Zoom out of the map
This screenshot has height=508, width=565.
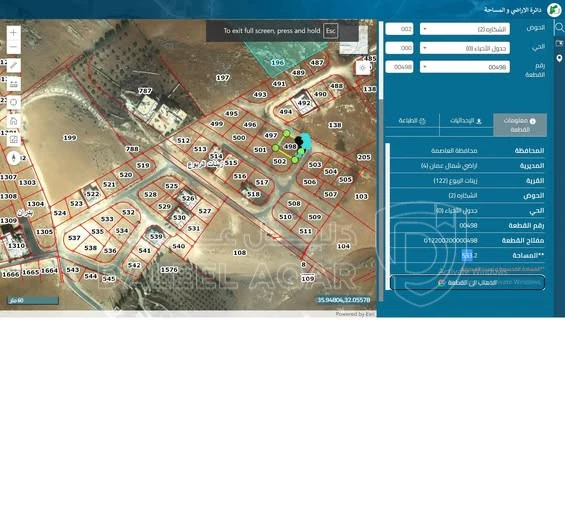(x=14, y=47)
